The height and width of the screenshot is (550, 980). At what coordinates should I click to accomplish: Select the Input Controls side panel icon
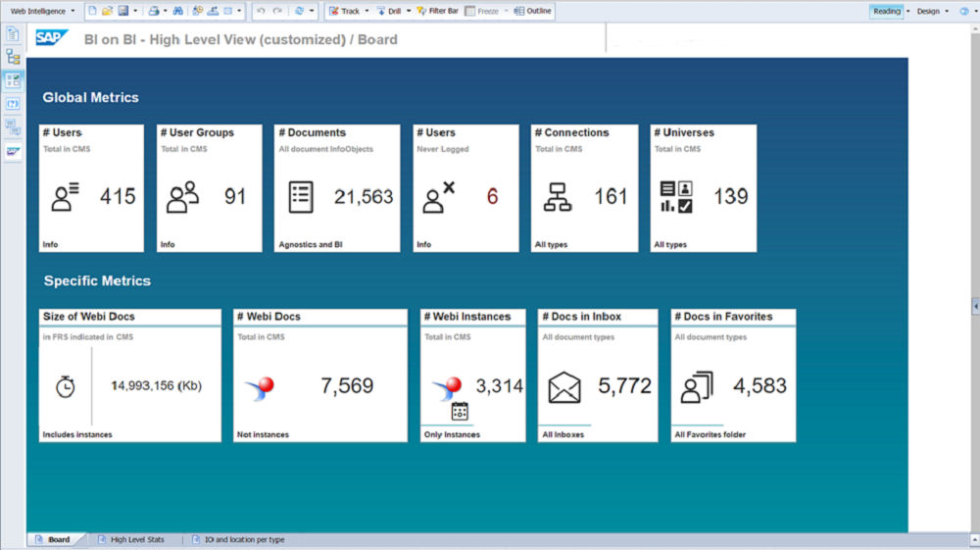[x=13, y=80]
